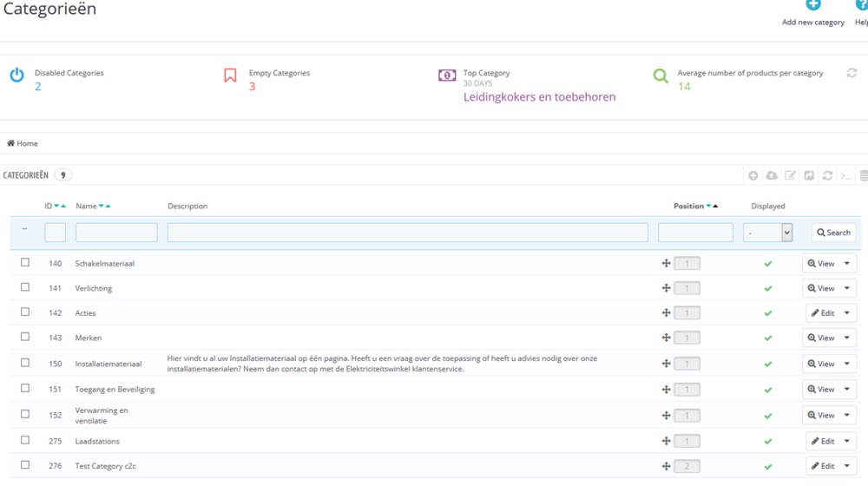The image size is (868, 486).
Task: Check the box for Installatiemateriaal
Action: click(x=25, y=364)
